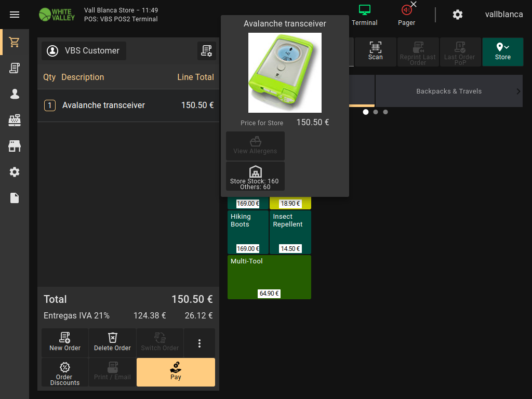Toggle the Terminal status indicator
The width and height of the screenshot is (532, 399).
tap(364, 15)
